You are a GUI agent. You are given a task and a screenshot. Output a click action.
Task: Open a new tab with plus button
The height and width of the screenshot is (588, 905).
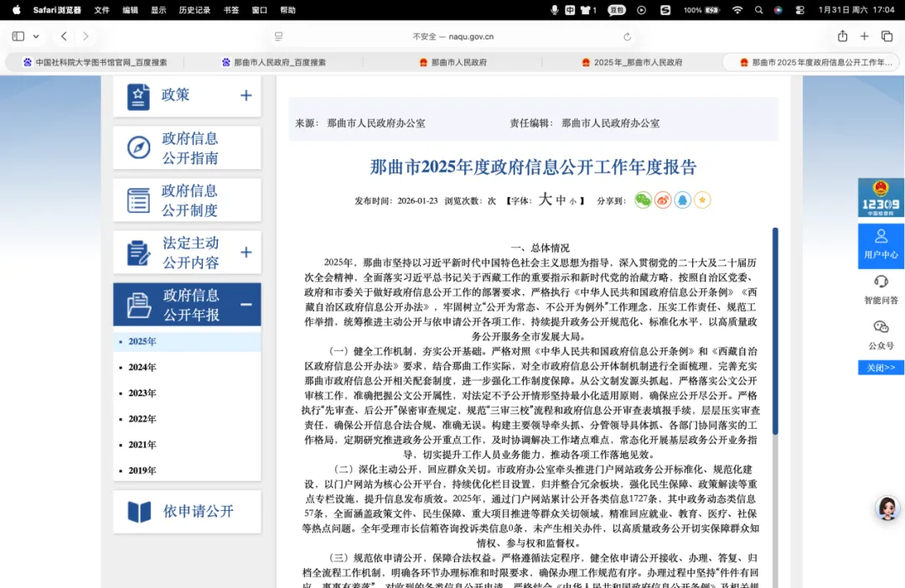pos(864,36)
